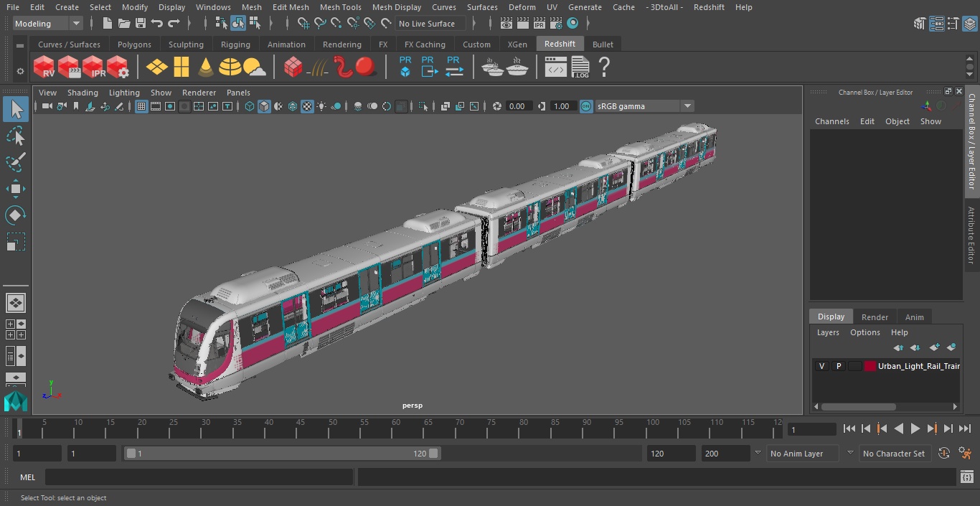Toggle textured checker display in viewport toolbar
Image resolution: width=980 pixels, height=506 pixels.
tap(307, 106)
